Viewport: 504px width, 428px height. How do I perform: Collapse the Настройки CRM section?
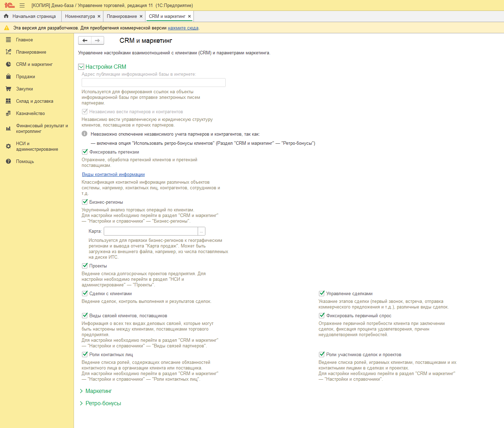pyautogui.click(x=81, y=67)
